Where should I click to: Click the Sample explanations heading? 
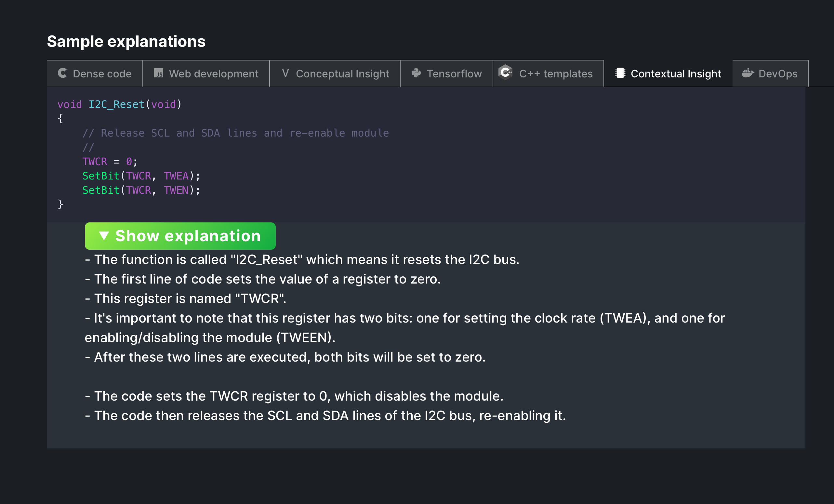126,41
